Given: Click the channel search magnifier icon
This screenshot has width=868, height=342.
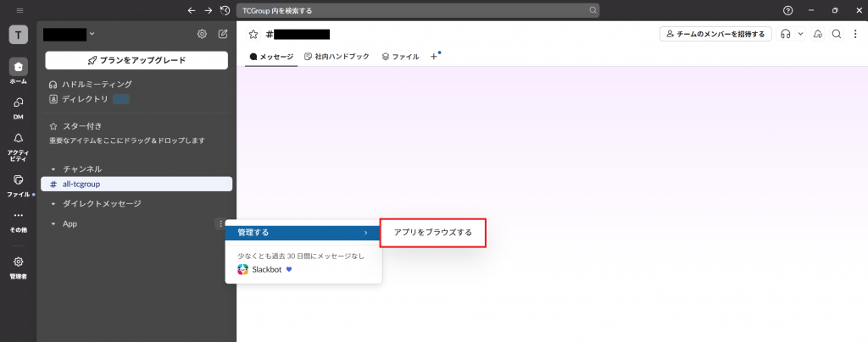Looking at the screenshot, I should 837,34.
